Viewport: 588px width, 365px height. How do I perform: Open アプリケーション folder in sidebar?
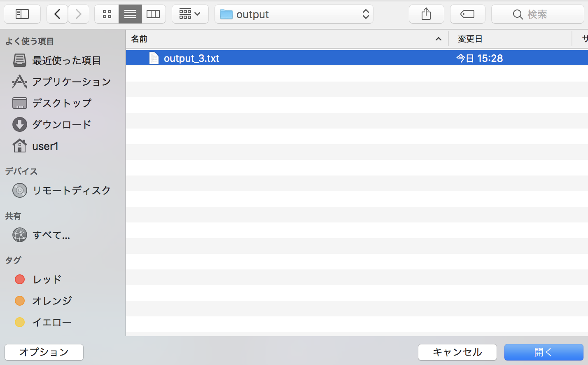coord(71,82)
